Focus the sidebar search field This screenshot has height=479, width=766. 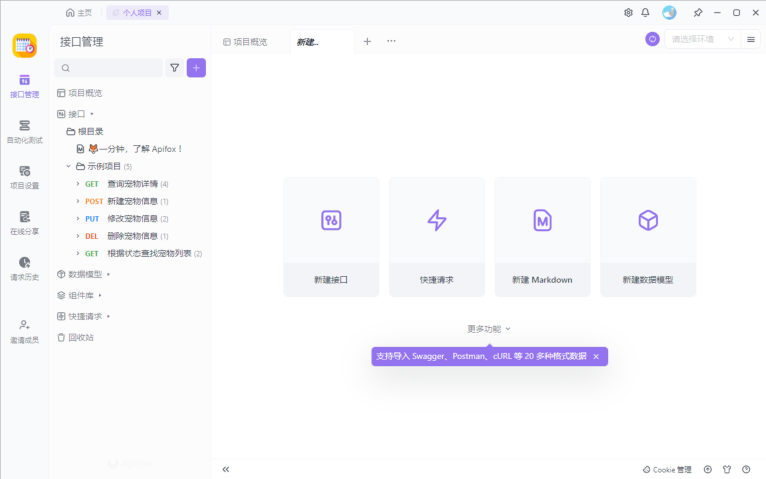click(x=108, y=68)
